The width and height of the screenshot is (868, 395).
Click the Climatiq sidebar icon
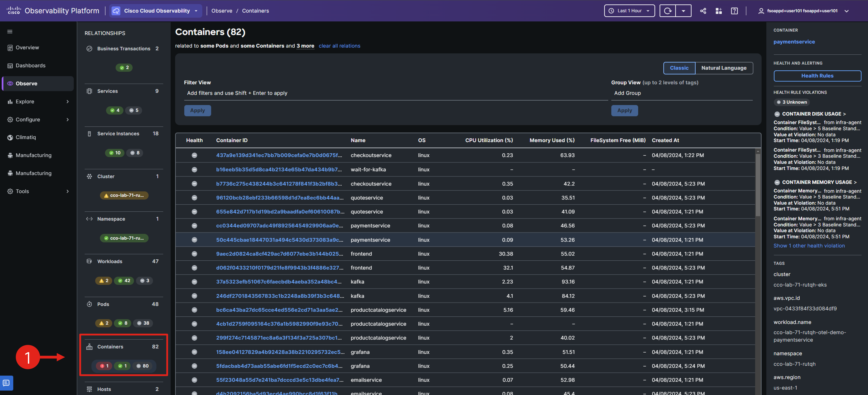point(10,137)
